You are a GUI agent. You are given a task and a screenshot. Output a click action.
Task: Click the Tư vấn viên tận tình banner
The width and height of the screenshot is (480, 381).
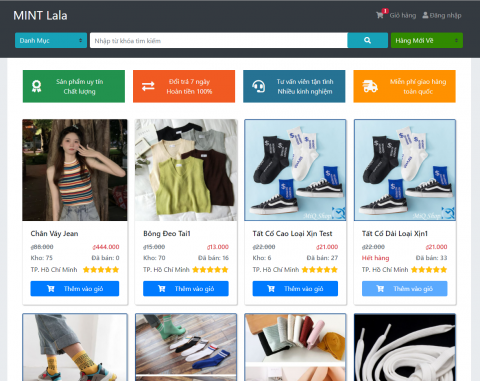pyautogui.click(x=294, y=86)
